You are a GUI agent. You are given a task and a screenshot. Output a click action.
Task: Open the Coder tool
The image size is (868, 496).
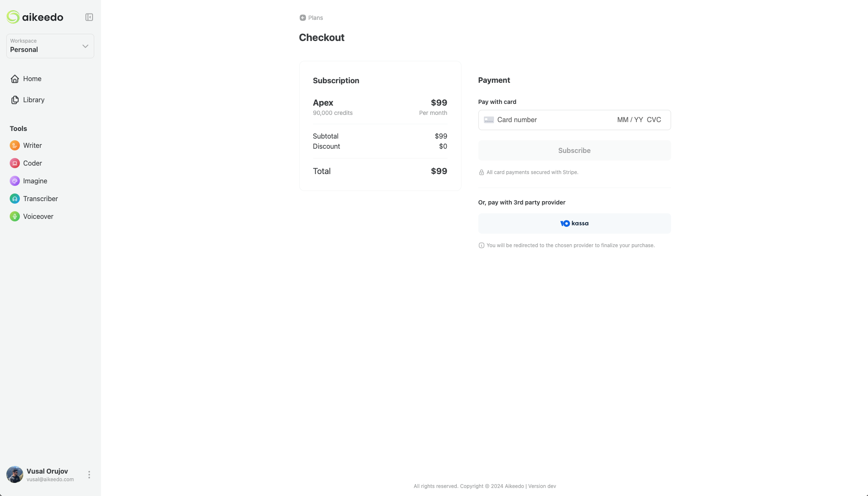pyautogui.click(x=33, y=163)
